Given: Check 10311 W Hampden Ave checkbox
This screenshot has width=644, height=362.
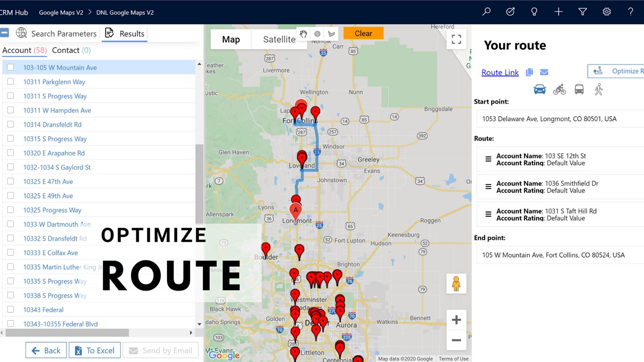Looking at the screenshot, I should click(11, 110).
